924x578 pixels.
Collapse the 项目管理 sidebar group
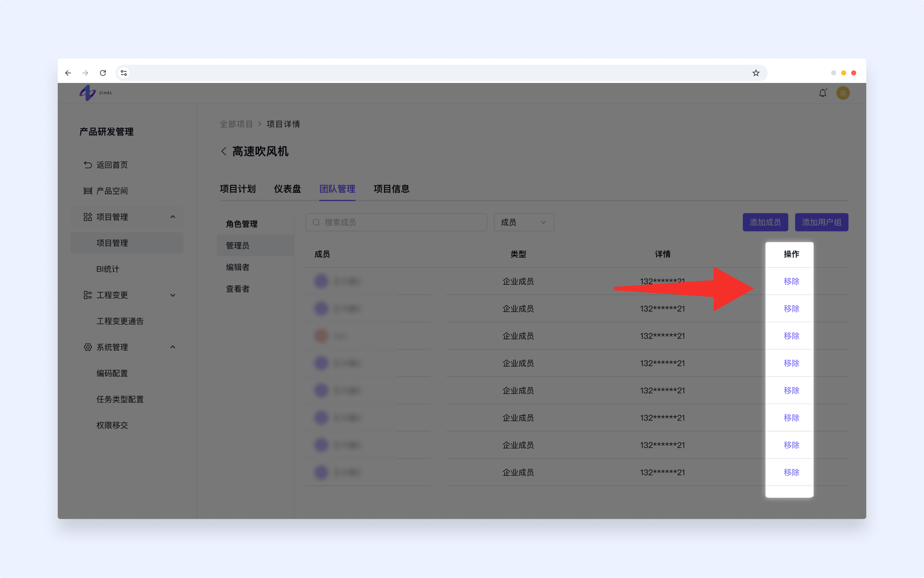coord(173,217)
